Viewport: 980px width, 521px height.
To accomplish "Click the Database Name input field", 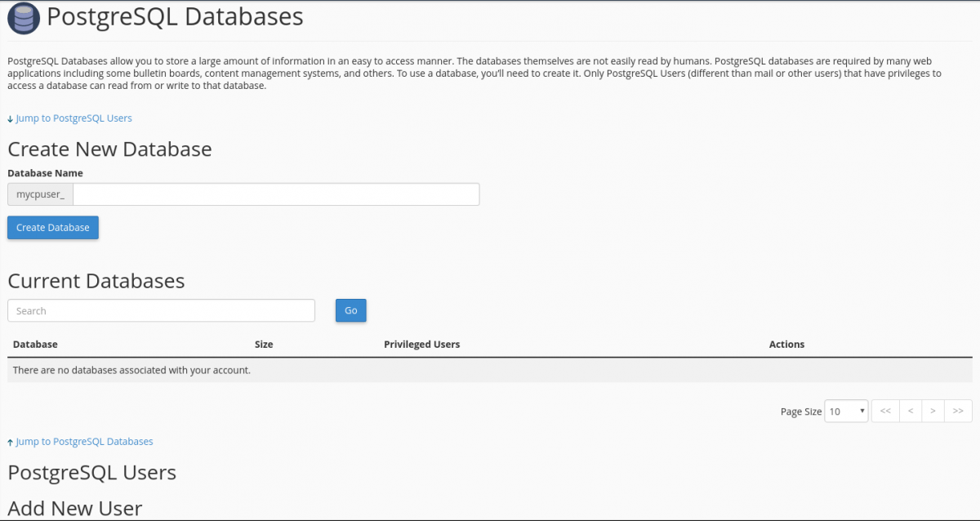I will 276,194.
